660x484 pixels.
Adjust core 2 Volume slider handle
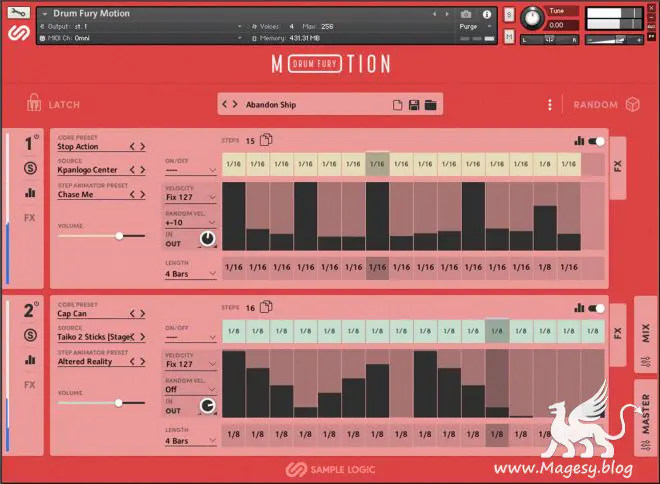(119, 403)
